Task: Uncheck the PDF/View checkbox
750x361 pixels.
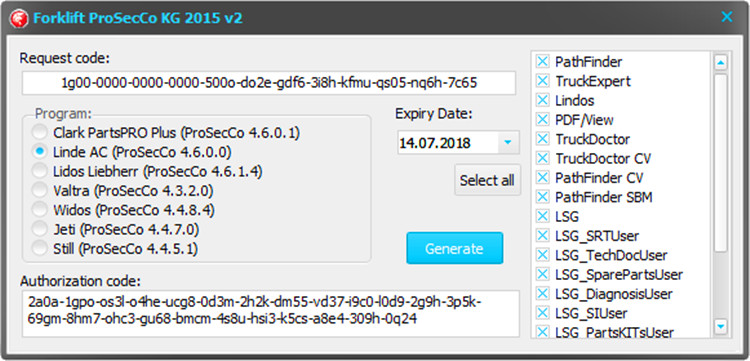Action: 542,120
